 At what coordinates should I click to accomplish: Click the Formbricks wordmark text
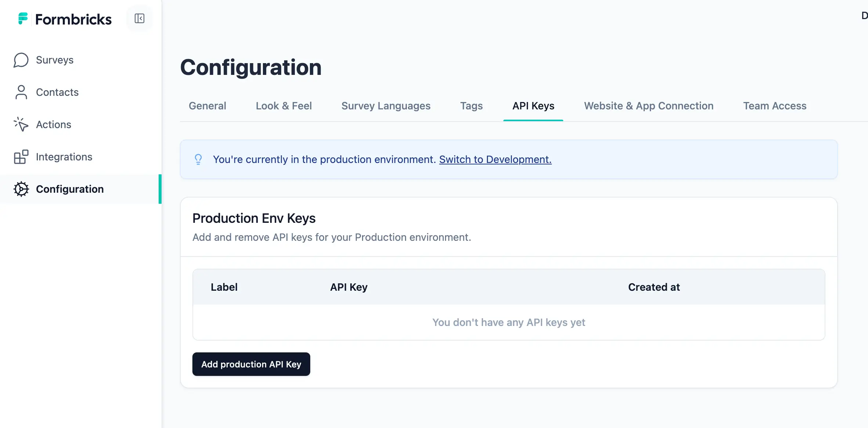[73, 19]
